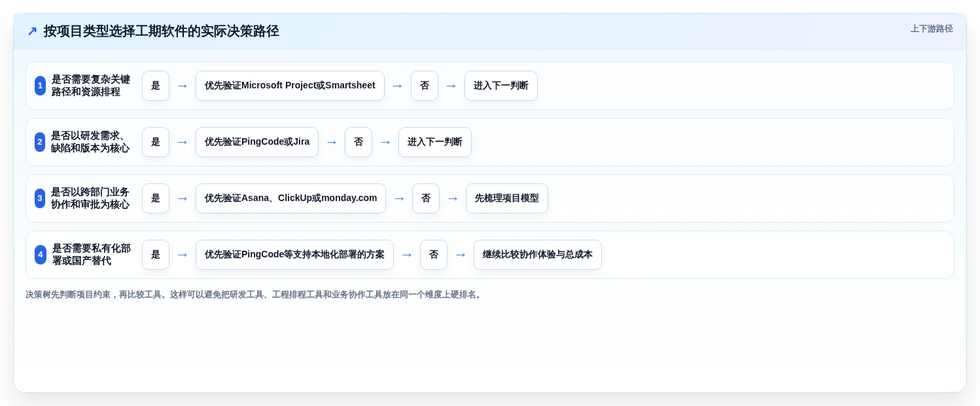
Task: Click 是 in the 研发需求 row
Action: point(156,142)
